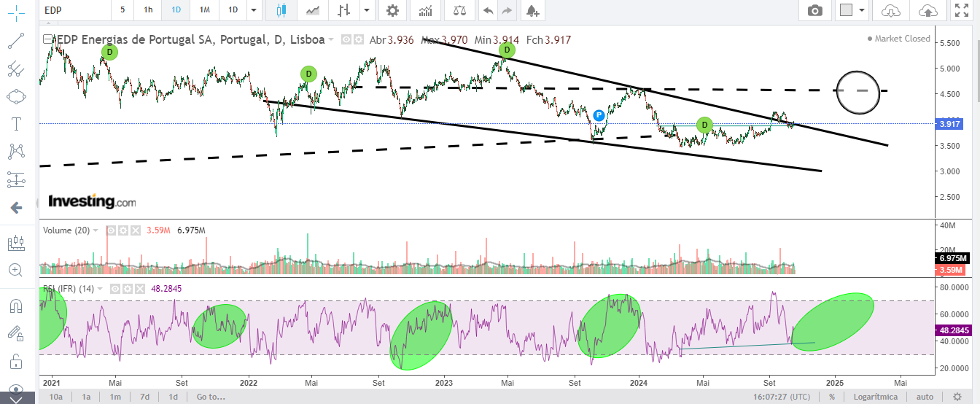Image resolution: width=980 pixels, height=404 pixels.
Task: Open the chart style dropdown arrow
Action: coord(367,10)
